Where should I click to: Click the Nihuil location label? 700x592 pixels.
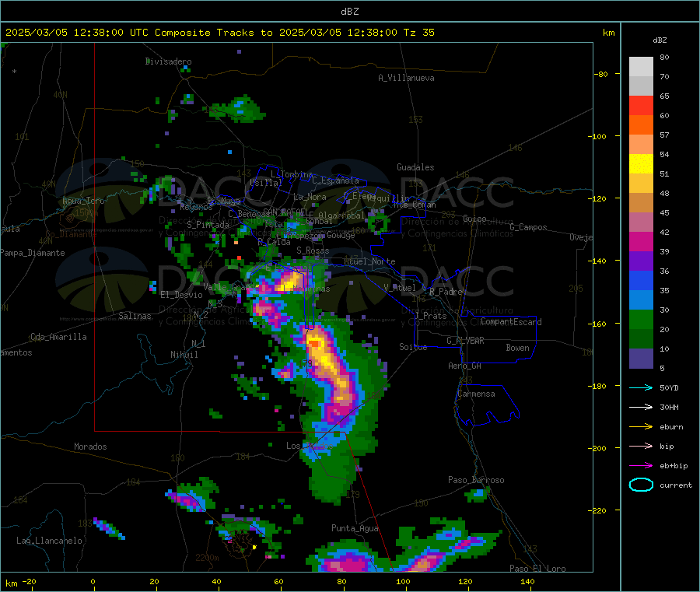pyautogui.click(x=184, y=355)
